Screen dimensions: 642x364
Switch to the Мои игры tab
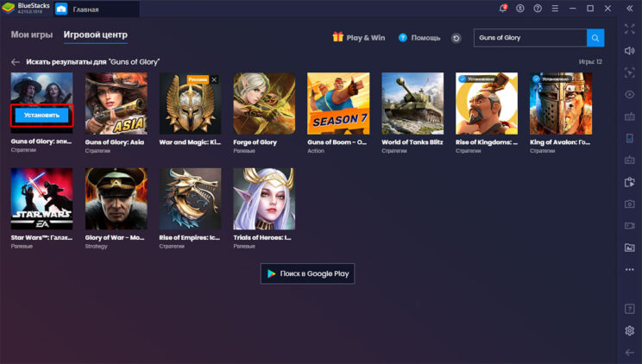pos(31,35)
